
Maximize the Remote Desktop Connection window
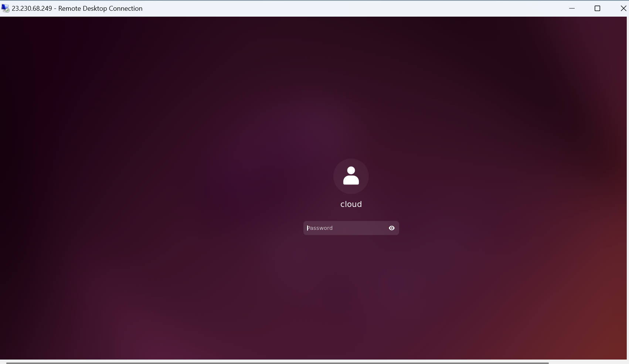tap(597, 8)
